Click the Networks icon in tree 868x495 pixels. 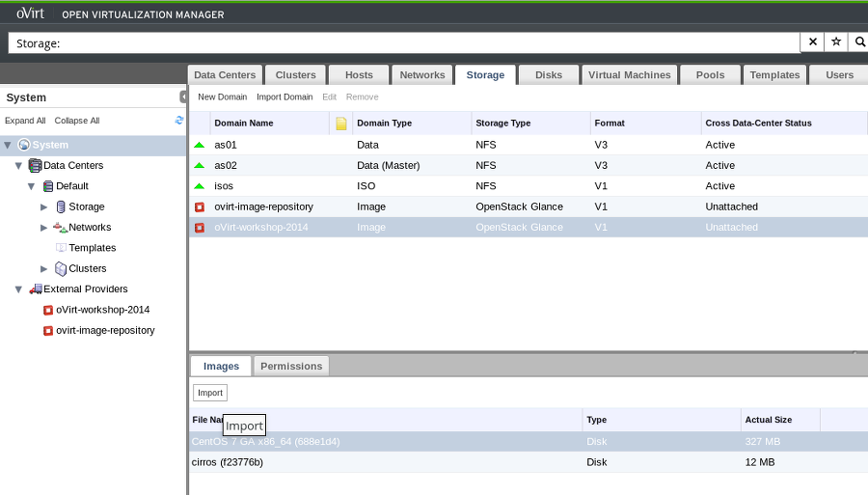(60, 227)
